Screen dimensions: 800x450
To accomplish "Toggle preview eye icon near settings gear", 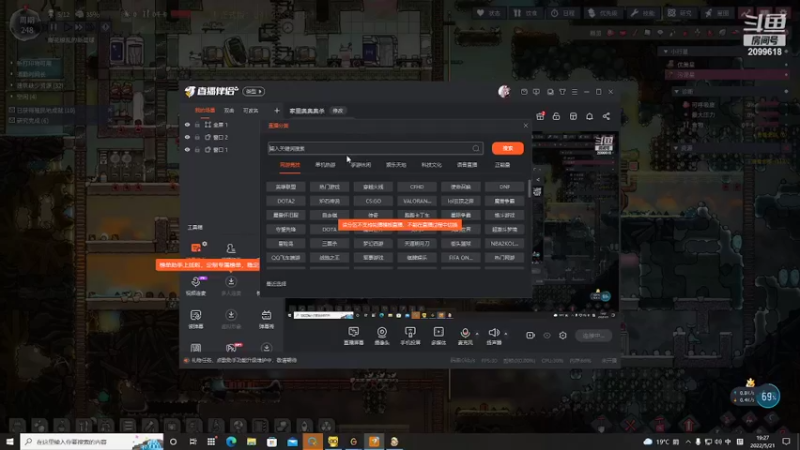I will 547,335.
